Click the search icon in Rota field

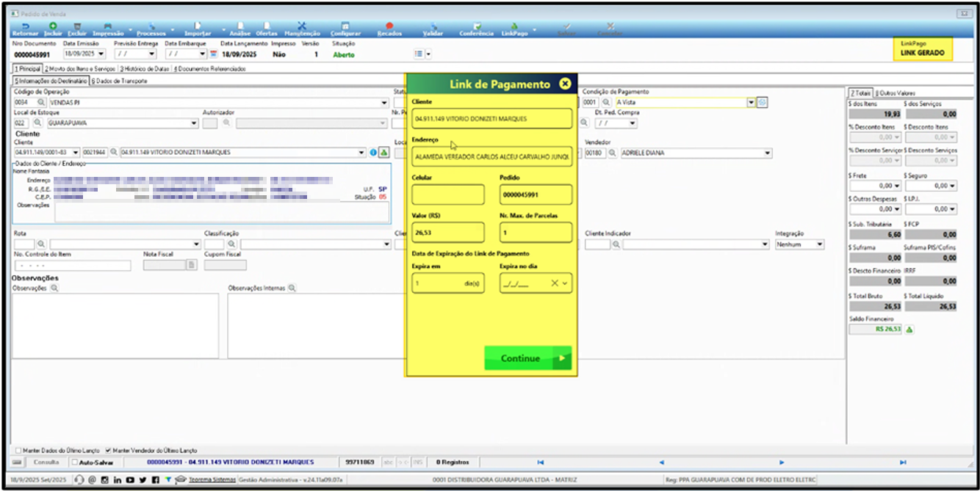pos(41,244)
